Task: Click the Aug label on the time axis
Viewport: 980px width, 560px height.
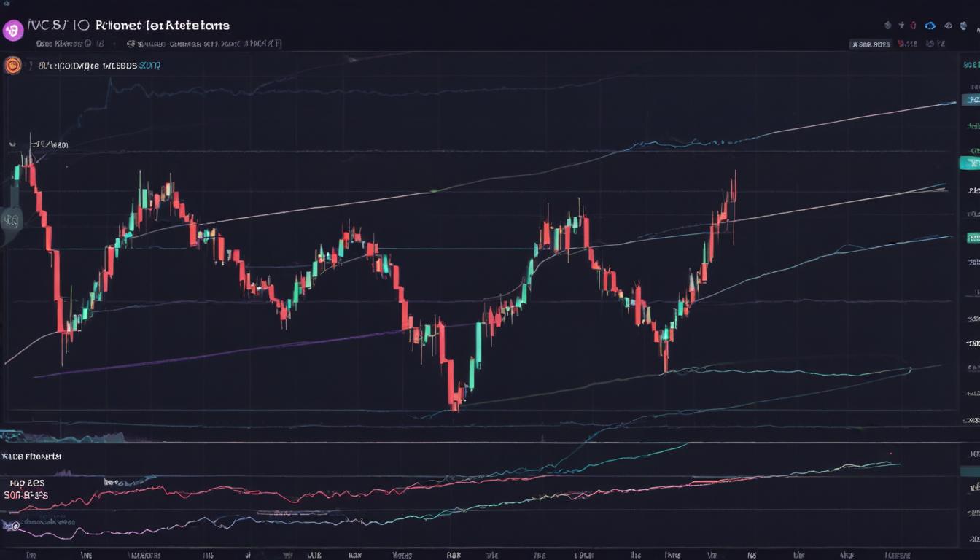Action: point(314,553)
